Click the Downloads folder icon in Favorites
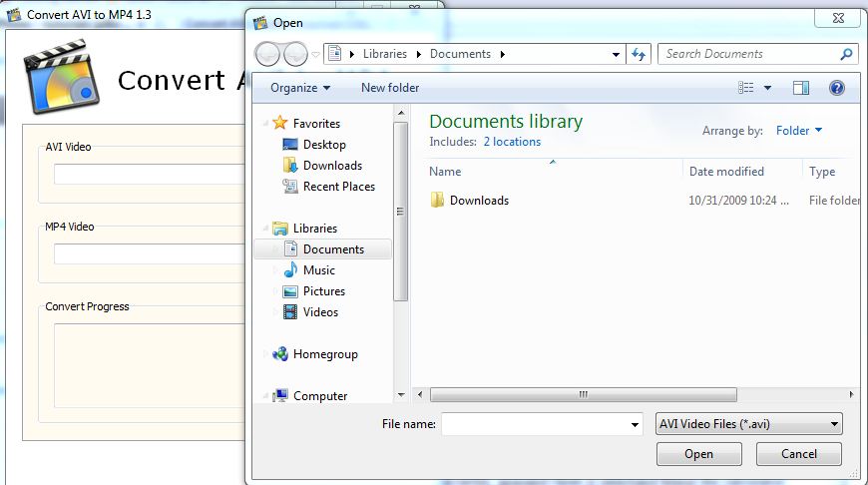Viewport: 868px width, 485px height. pyautogui.click(x=290, y=165)
